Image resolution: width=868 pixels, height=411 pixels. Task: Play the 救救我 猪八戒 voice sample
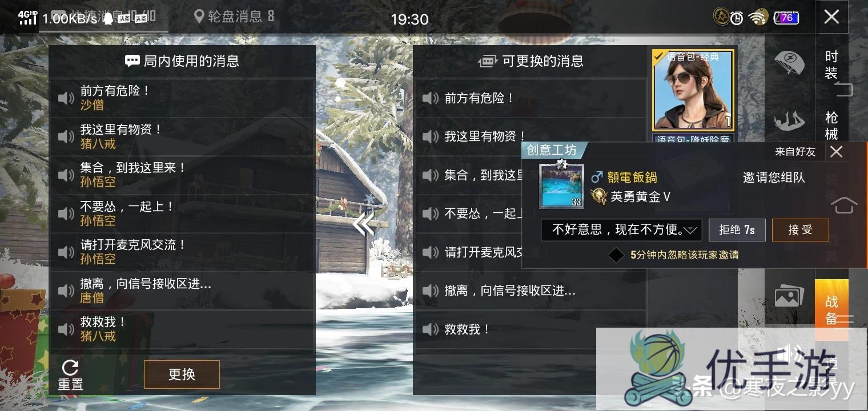click(x=66, y=329)
